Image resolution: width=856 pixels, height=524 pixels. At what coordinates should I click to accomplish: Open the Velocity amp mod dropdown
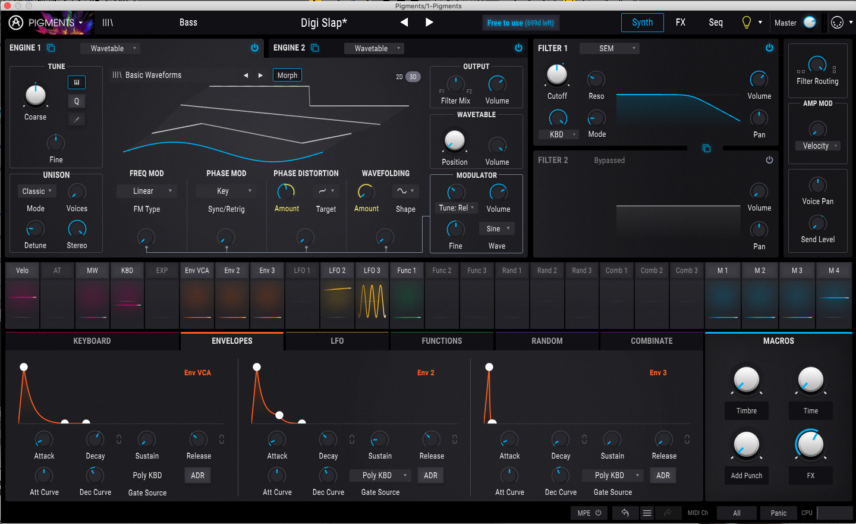pos(818,146)
